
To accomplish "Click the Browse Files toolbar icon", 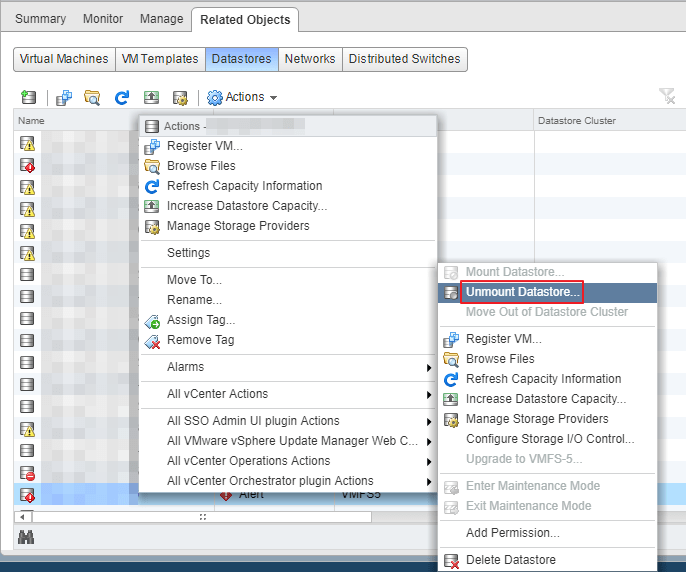I will pyautogui.click(x=92, y=97).
